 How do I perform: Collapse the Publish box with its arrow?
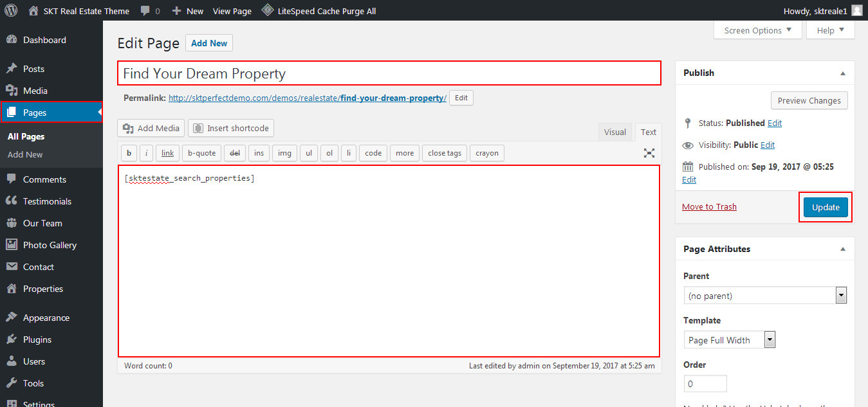click(x=843, y=73)
